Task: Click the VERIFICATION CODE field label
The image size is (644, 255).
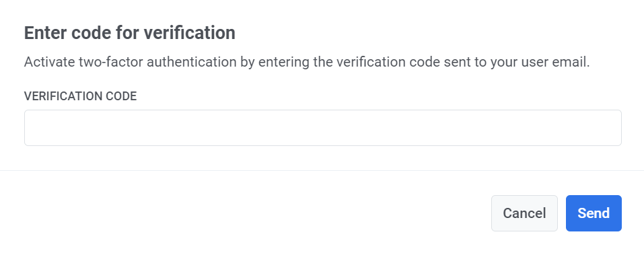Action: 81,96
